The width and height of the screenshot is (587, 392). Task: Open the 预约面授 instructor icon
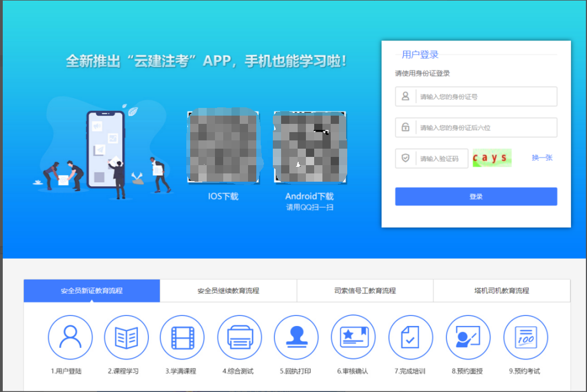467,337
